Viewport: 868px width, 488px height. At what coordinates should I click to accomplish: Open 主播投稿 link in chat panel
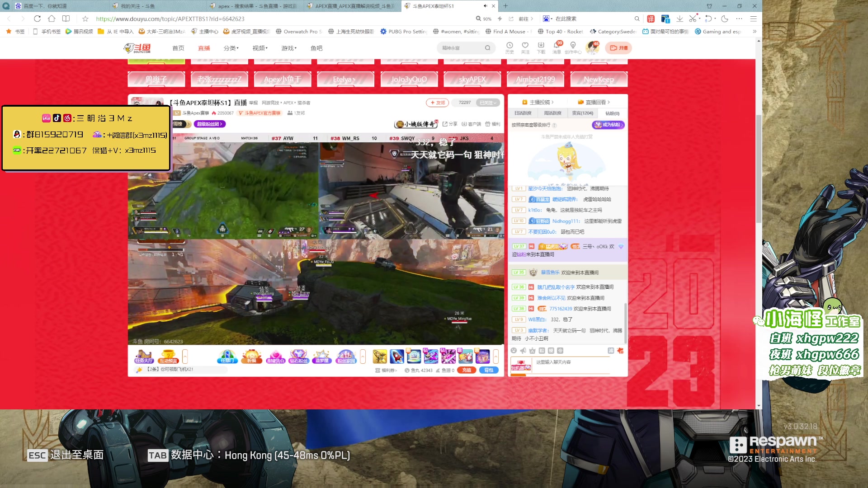pos(538,102)
